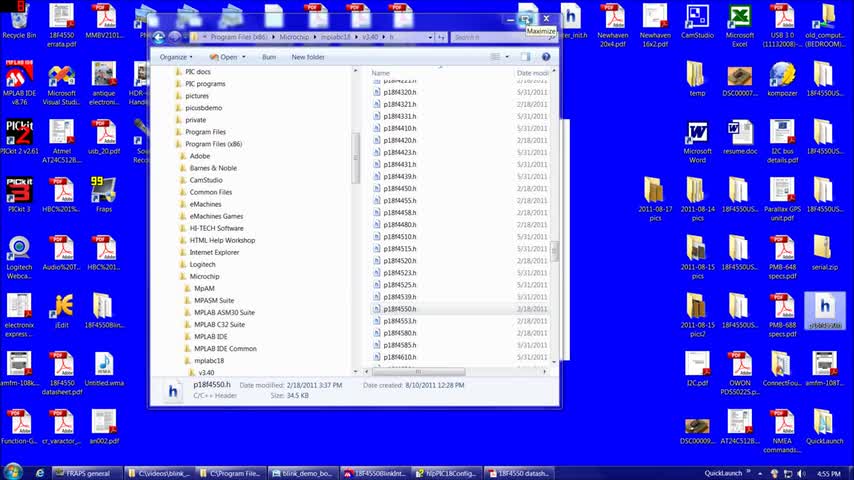854x480 pixels.
Task: Select the jEdit desktop icon
Action: point(62,311)
